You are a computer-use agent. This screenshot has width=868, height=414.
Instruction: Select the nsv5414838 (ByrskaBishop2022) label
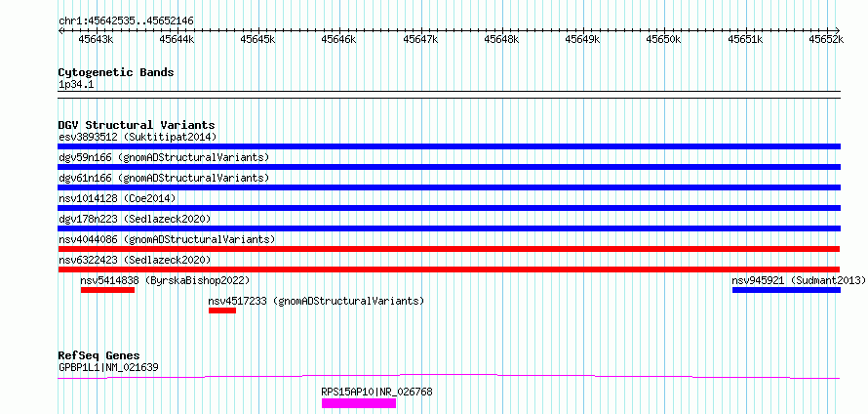click(165, 280)
